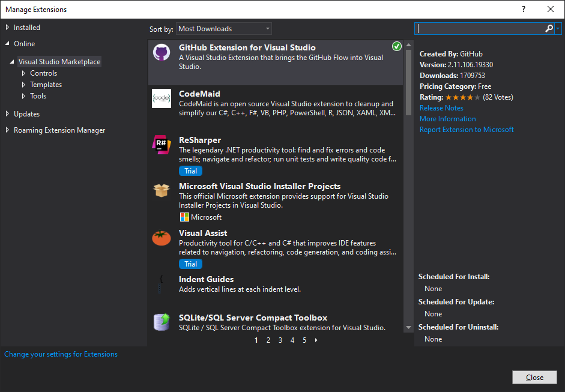Image resolution: width=565 pixels, height=392 pixels.
Task: Select Microsoft Visual Studio Installer Projects title
Action: tap(260, 186)
